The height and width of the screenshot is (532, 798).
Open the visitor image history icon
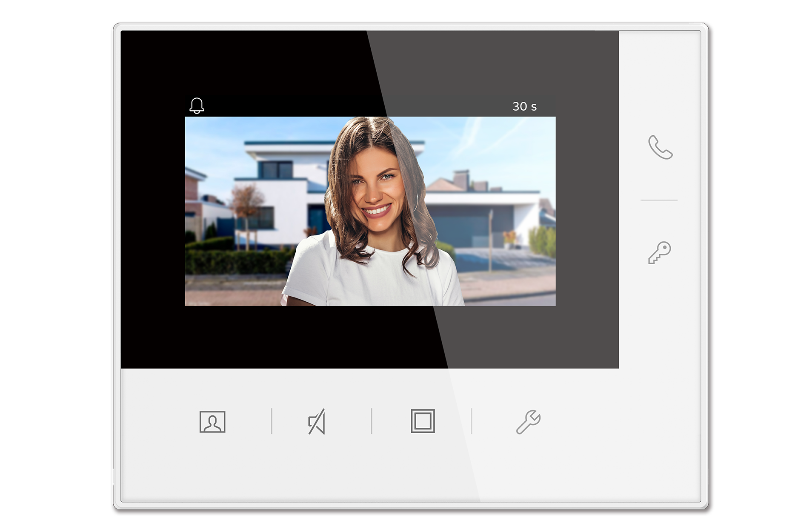[x=212, y=422]
